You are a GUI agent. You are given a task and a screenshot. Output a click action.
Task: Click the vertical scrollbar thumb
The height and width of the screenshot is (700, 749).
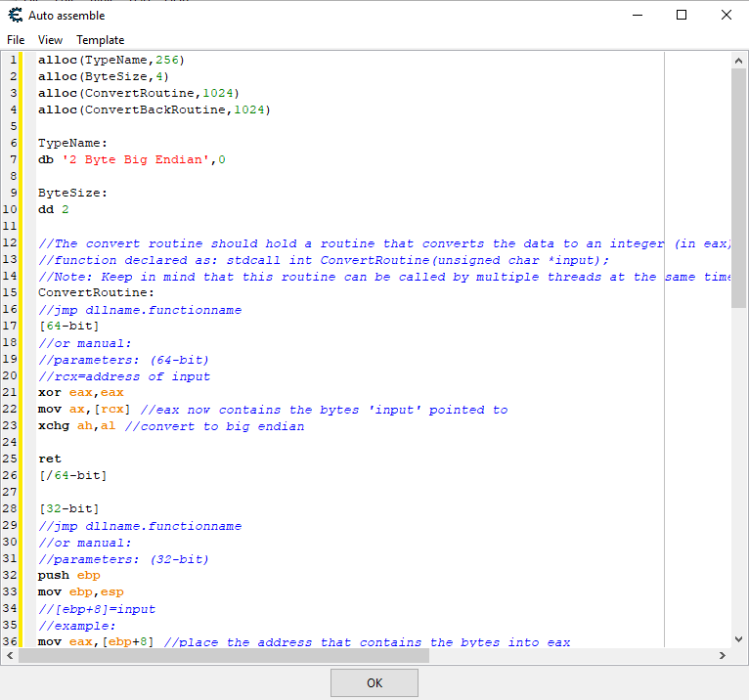click(739, 186)
